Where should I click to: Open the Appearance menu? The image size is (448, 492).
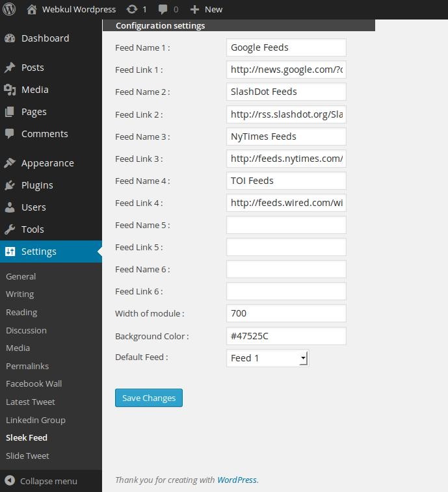point(47,164)
